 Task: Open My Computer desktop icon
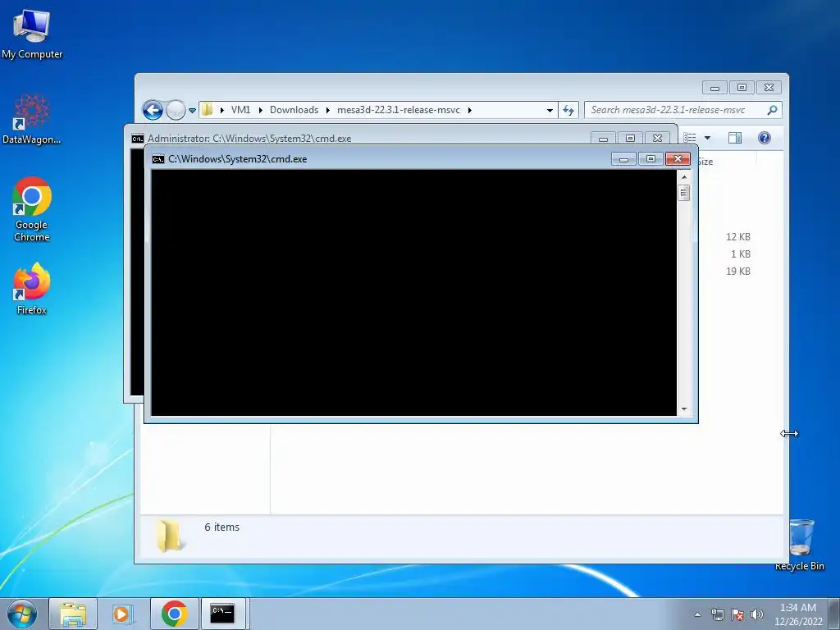(32, 34)
